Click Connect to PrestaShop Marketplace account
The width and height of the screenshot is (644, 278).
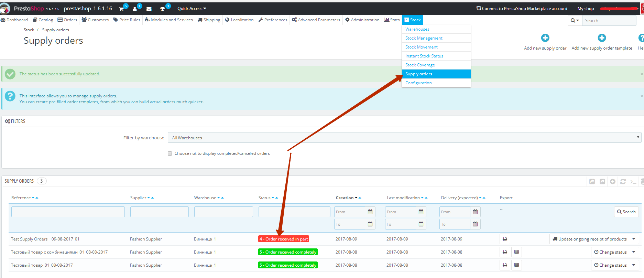tap(522, 9)
